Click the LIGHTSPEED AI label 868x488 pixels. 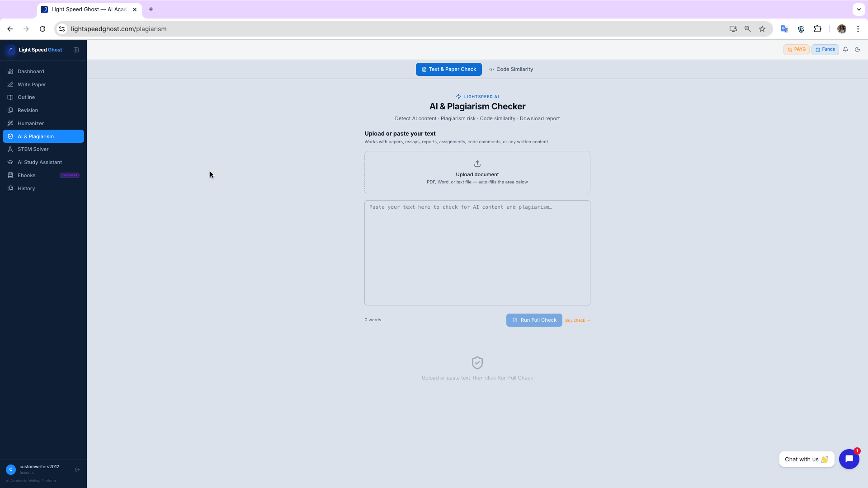pos(477,97)
